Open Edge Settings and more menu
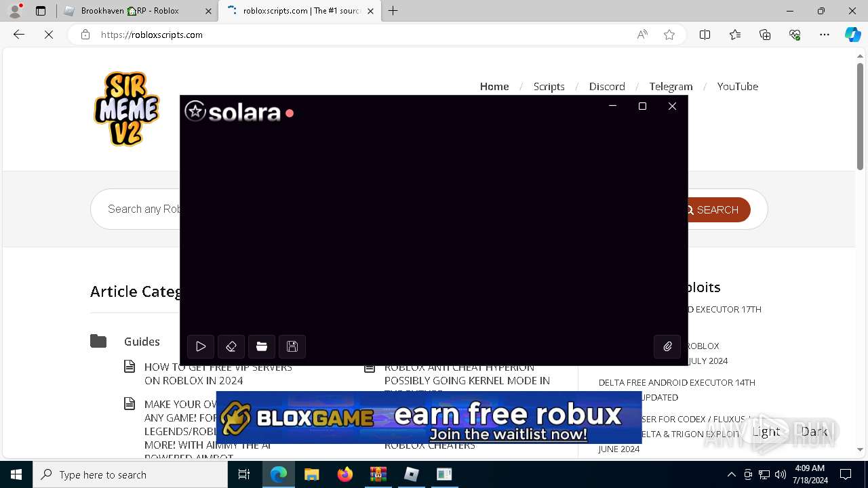The height and width of the screenshot is (488, 868). coord(825,35)
